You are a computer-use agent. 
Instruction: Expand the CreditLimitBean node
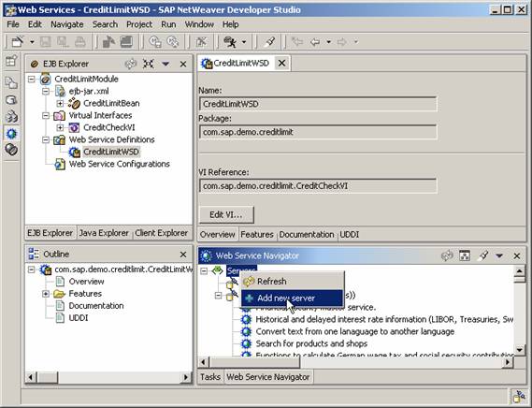60,103
